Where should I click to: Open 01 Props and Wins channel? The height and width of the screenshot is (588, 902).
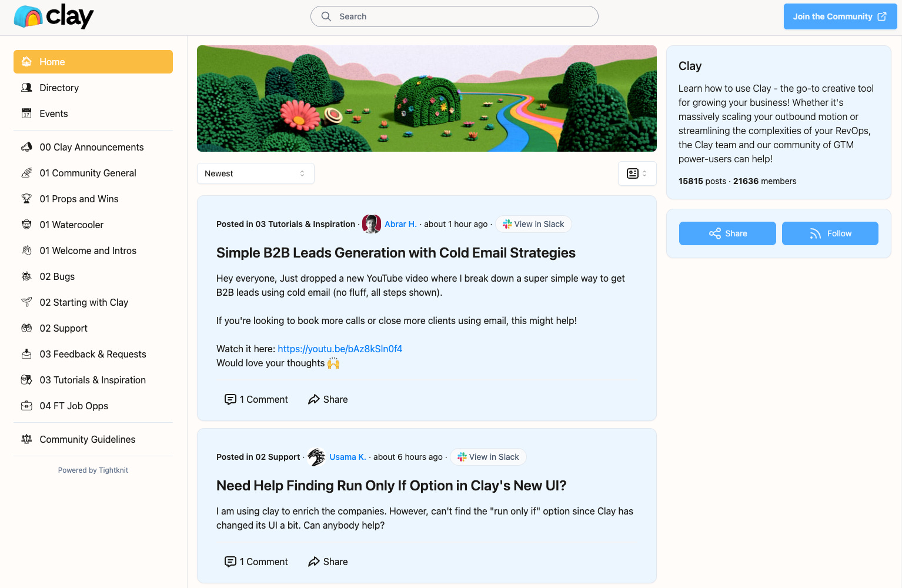(93, 199)
